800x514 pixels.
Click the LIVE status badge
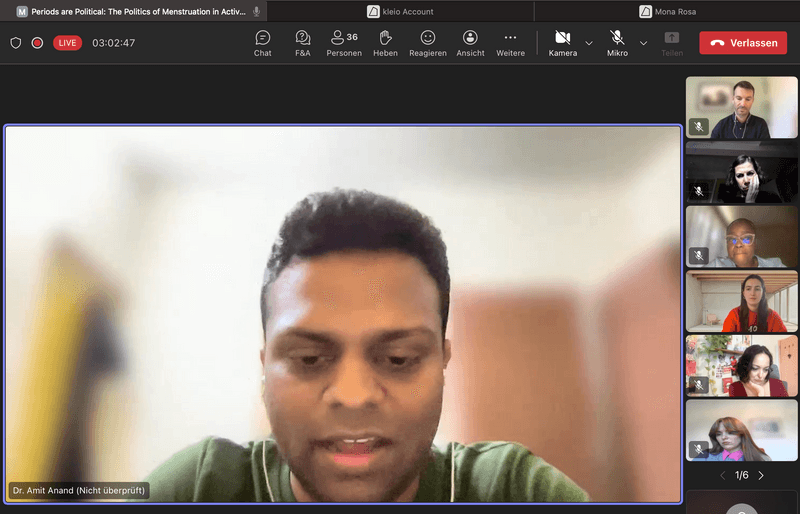[67, 43]
